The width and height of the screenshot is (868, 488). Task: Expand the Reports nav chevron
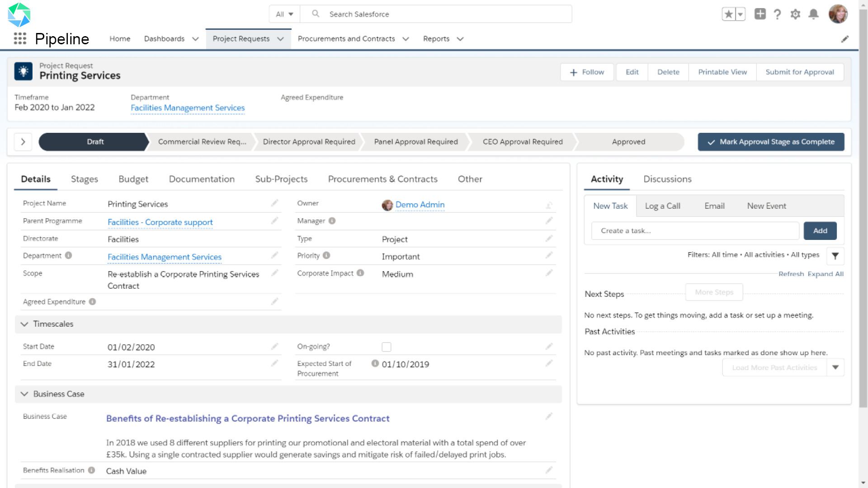point(460,39)
